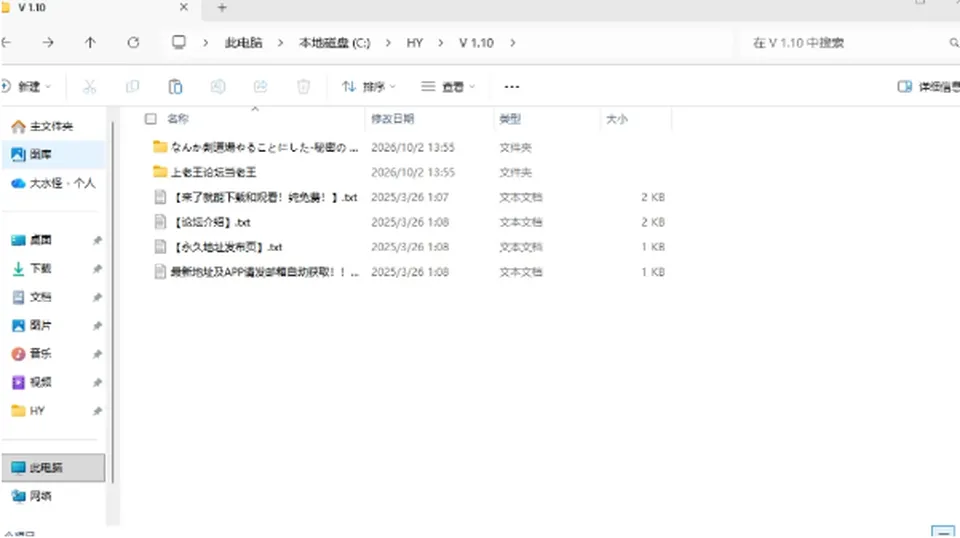Click the search box for V 1.10

[848, 43]
